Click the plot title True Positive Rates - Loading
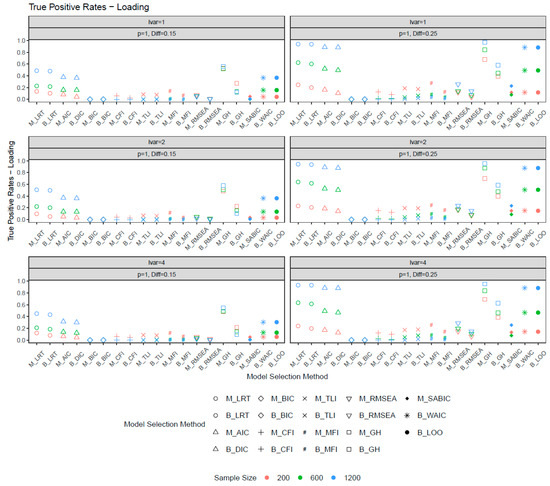550x486 pixels. (89, 7)
